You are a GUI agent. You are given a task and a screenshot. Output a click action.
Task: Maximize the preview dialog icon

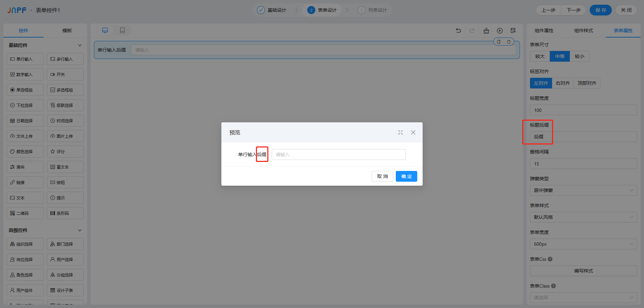pyautogui.click(x=400, y=132)
